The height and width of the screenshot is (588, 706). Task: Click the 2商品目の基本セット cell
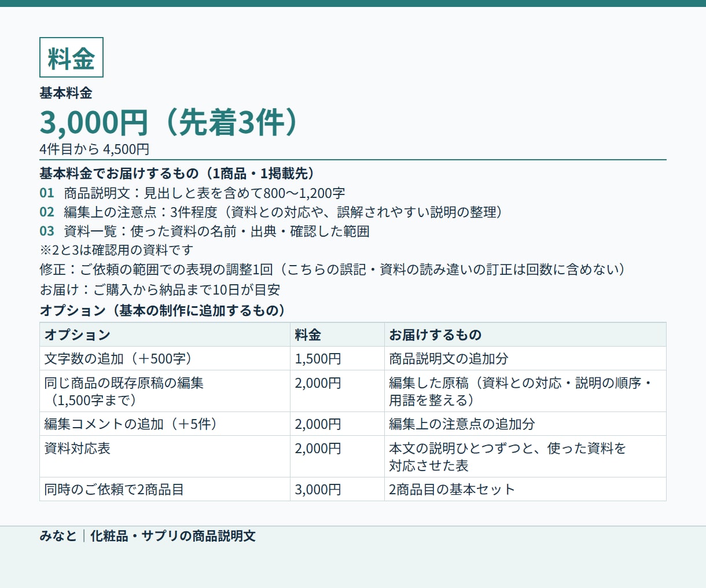(525, 489)
